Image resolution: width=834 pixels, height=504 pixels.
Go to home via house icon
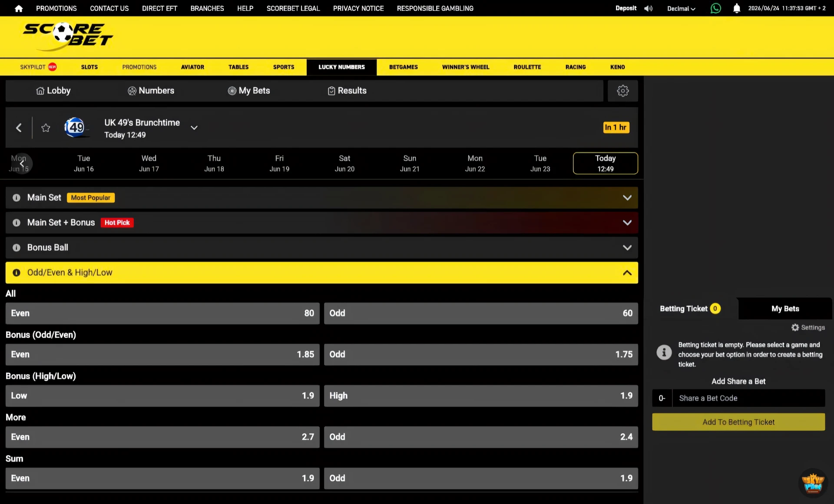click(19, 8)
